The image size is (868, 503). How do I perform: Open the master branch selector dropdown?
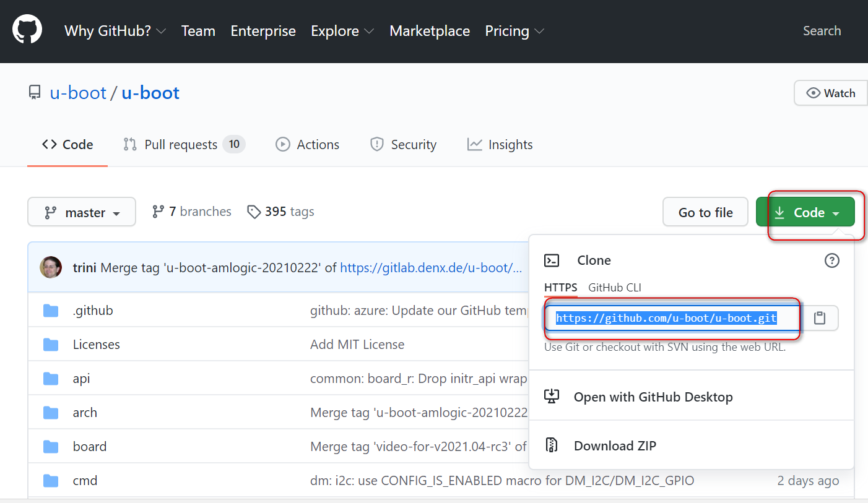(82, 212)
